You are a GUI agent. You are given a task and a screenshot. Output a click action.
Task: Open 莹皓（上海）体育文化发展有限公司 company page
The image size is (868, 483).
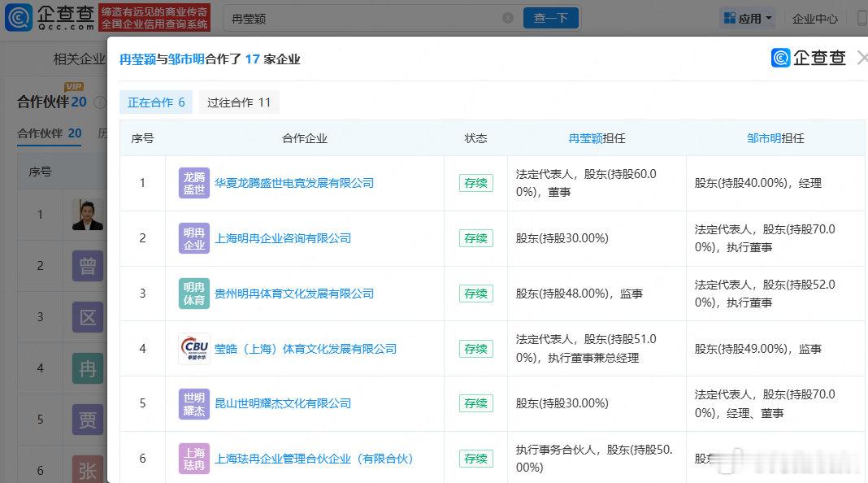[x=306, y=349]
